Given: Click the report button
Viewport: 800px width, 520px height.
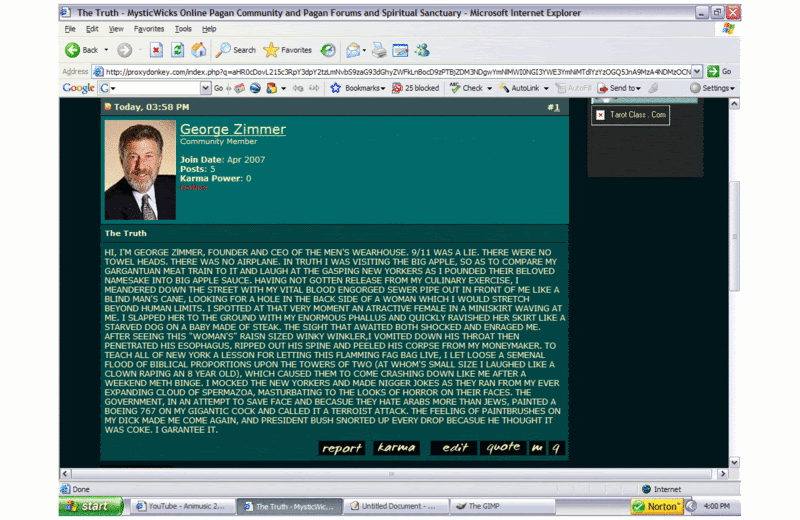Looking at the screenshot, I should 342,448.
